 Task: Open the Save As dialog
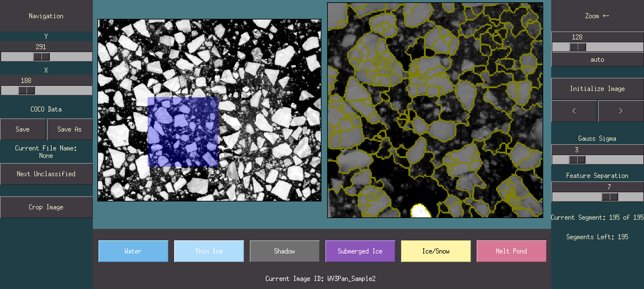tap(69, 129)
